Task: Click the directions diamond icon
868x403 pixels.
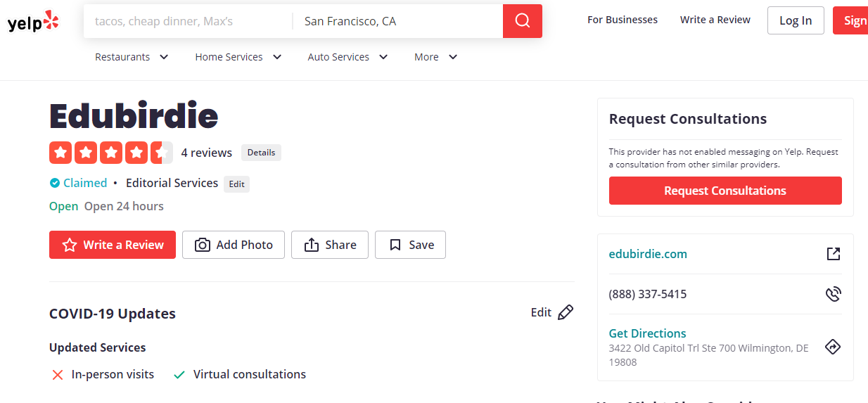Action: [833, 347]
